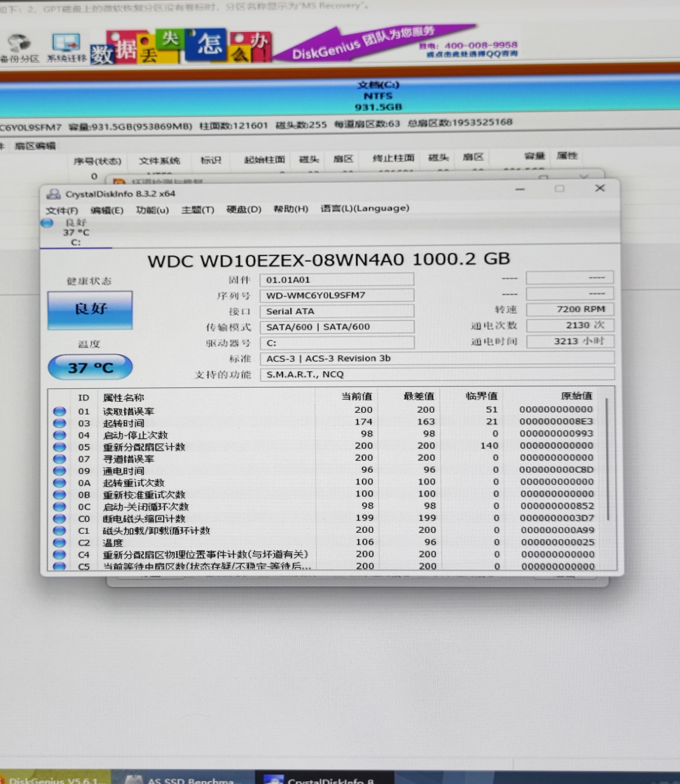Click status dot for 05 重新分配扇区计数
Image resolution: width=680 pixels, height=784 pixels.
[60, 447]
